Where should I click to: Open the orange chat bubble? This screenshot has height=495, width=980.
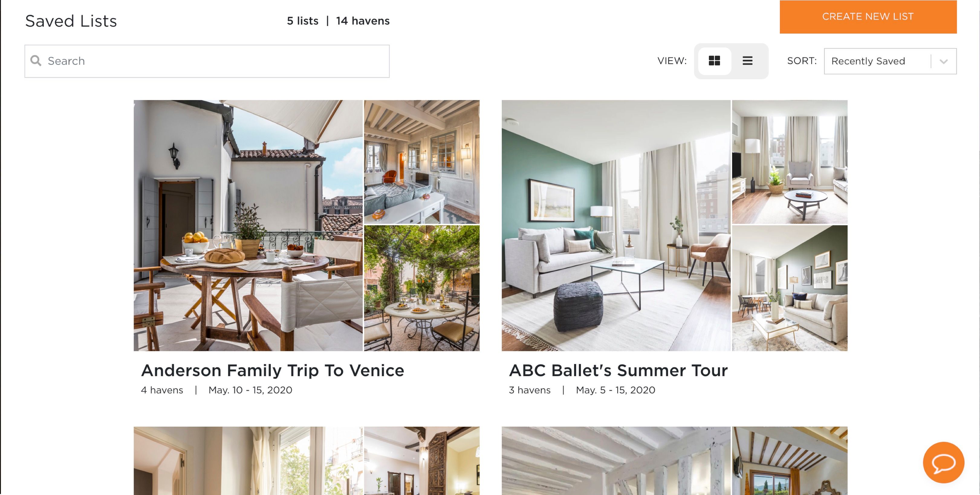pyautogui.click(x=943, y=462)
